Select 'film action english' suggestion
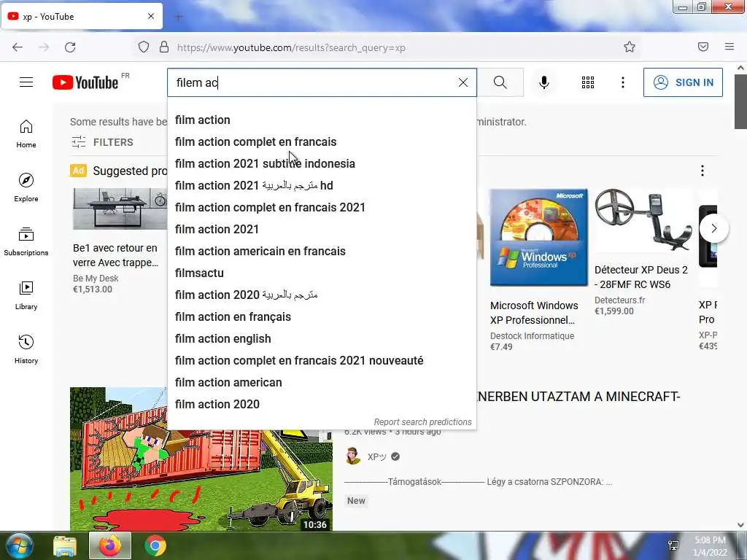Screen dimensions: 747x560 point(322,339)
